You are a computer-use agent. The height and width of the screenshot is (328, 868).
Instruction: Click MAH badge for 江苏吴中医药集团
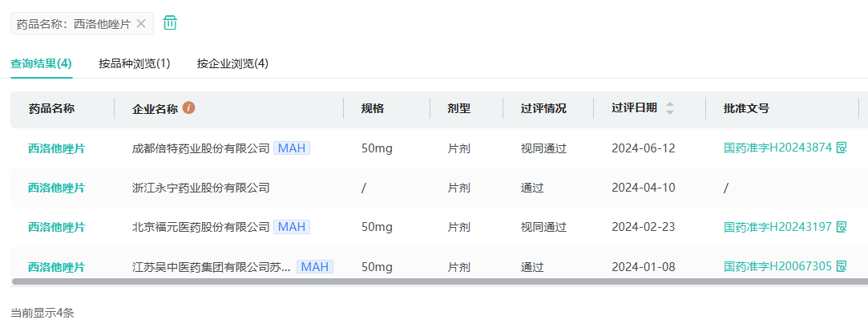click(315, 266)
